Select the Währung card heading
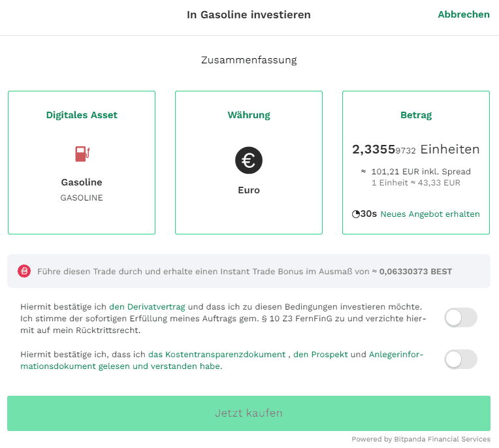 (249, 115)
